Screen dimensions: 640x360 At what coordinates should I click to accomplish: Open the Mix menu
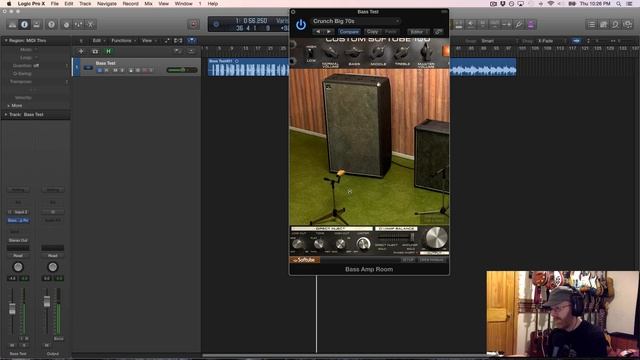pos(149,4)
